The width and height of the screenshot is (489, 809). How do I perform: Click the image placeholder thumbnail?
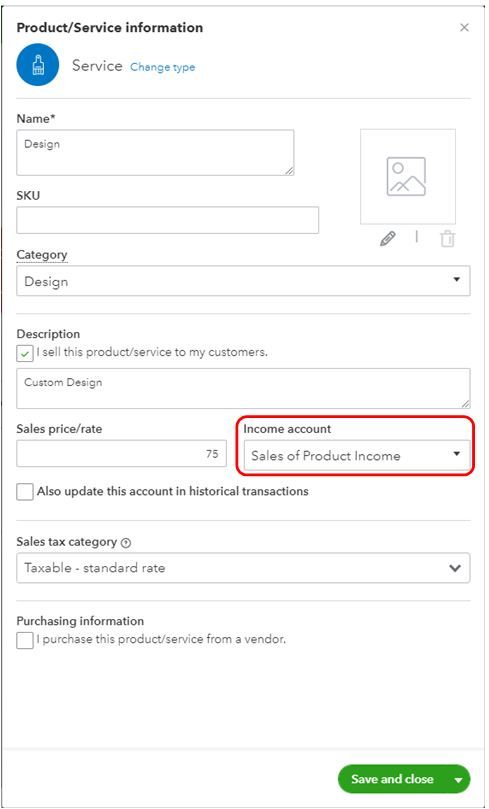408,176
